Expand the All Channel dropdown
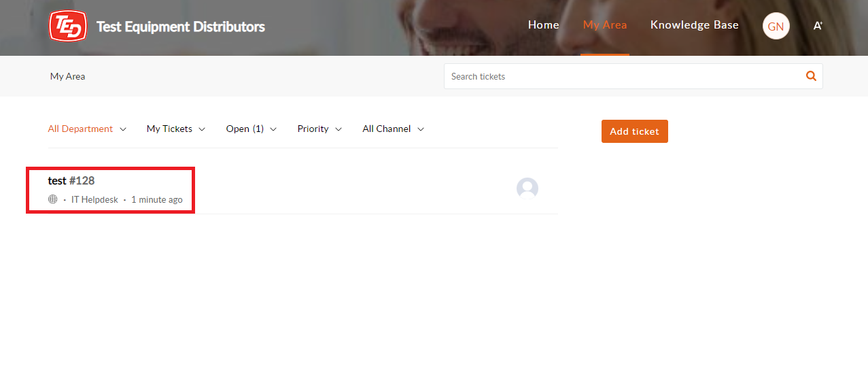 pyautogui.click(x=394, y=129)
